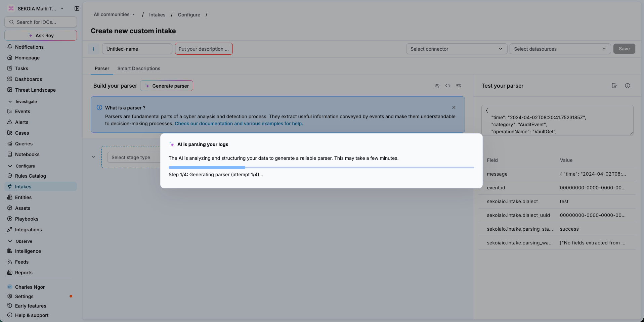644x322 pixels.
Task: Collapse the Configure sidebar section
Action: pos(10,166)
